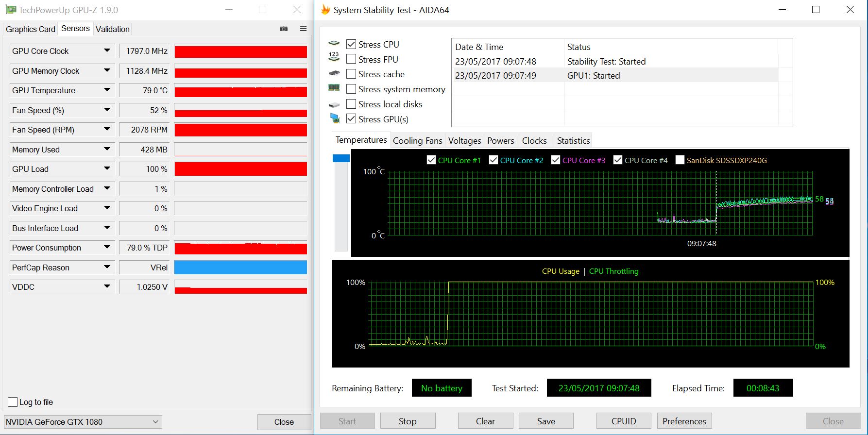
Task: Click the blue PerfCap Reason VRel bar
Action: (240, 268)
